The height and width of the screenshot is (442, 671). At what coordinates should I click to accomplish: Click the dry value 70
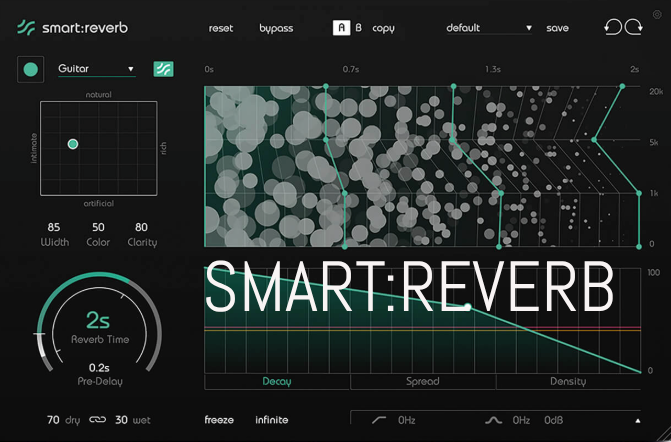53,420
